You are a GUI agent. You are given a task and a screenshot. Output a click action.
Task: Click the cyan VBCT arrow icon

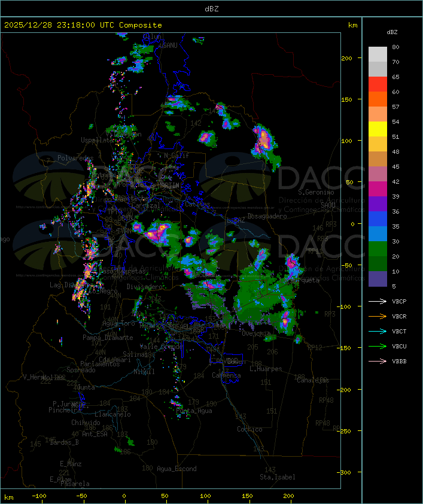coord(378,331)
